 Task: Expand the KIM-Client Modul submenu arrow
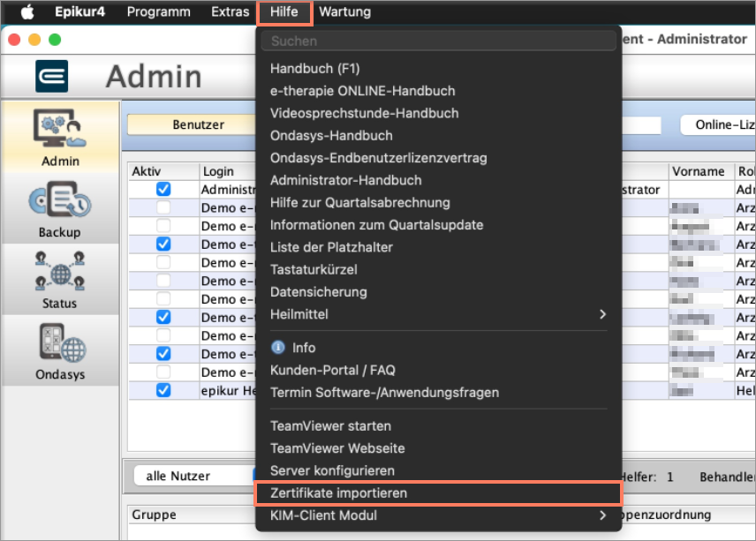pyautogui.click(x=602, y=515)
